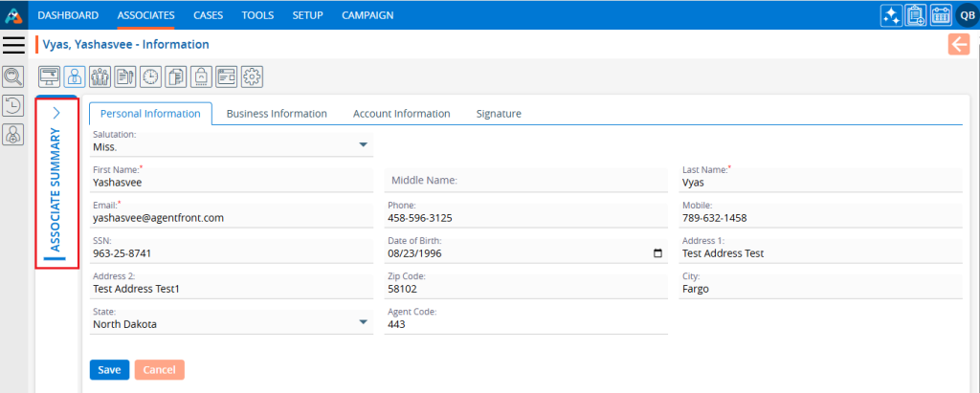Viewport: 980px width, 393px height.
Task: Open the Date of Birth calendar picker
Action: (657, 253)
